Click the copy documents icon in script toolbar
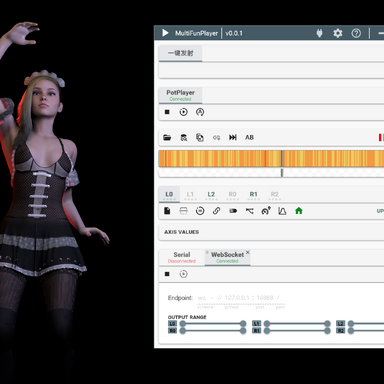384x384 pixels. [x=200, y=137]
